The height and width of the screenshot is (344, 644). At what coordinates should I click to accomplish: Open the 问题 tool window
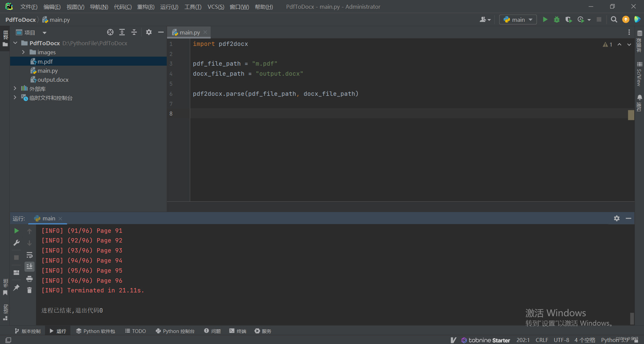point(213,331)
